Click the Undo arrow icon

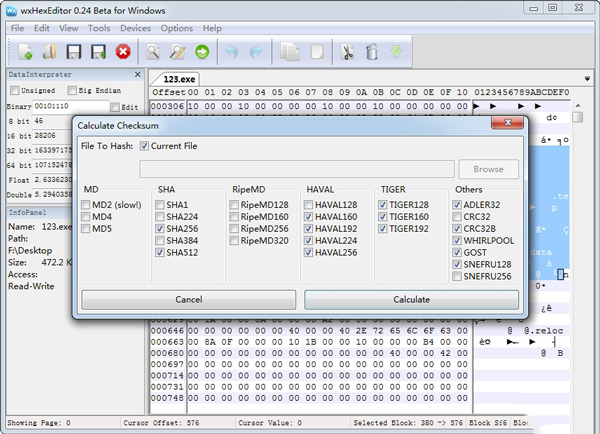[x=234, y=51]
